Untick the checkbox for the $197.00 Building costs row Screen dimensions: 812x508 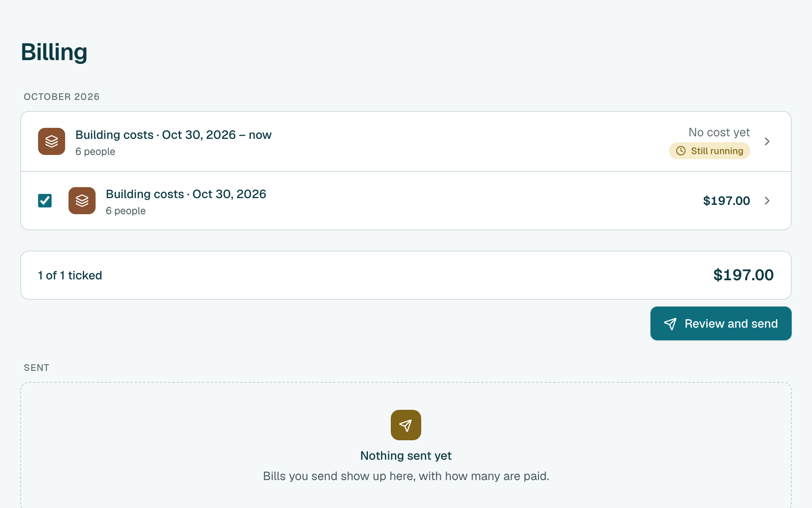[45, 201]
